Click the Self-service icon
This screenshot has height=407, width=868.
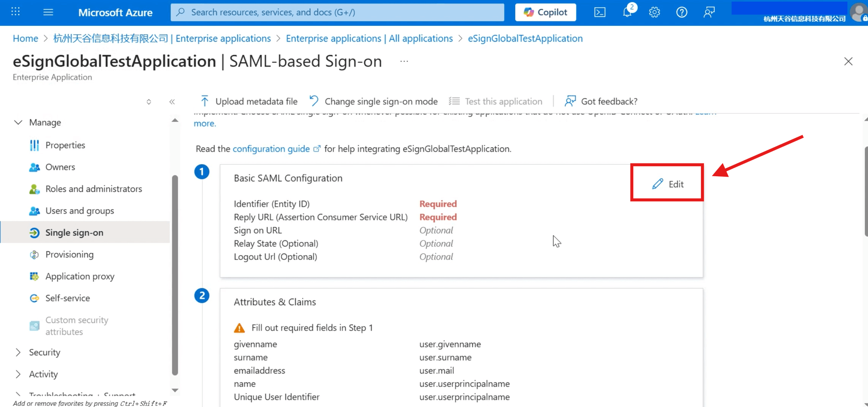[34, 298]
